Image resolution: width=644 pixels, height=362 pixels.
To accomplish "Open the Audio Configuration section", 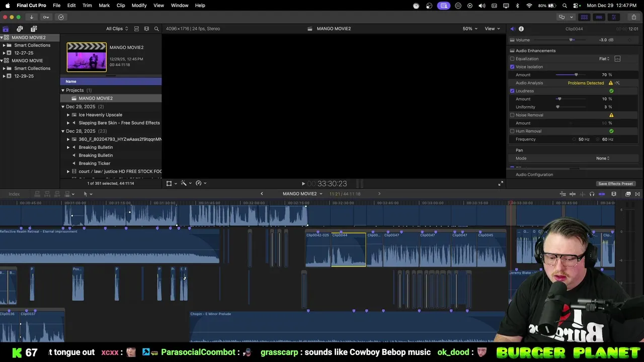I will coord(534,174).
